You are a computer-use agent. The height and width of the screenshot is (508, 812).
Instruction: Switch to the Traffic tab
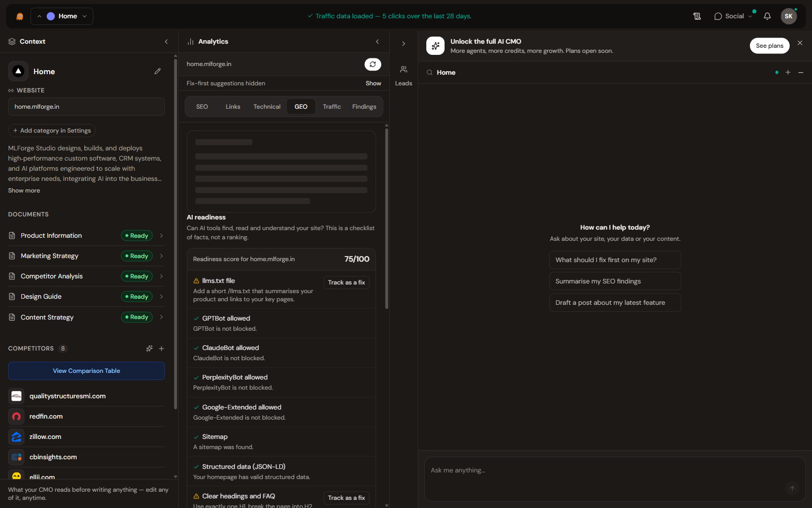pos(332,107)
